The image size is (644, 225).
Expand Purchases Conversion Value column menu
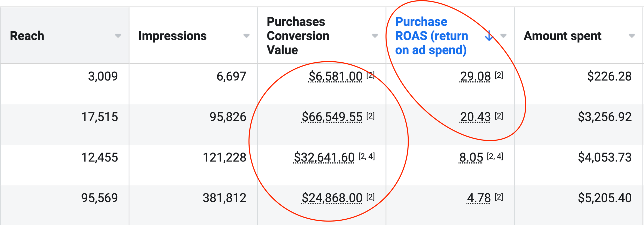coord(375,36)
